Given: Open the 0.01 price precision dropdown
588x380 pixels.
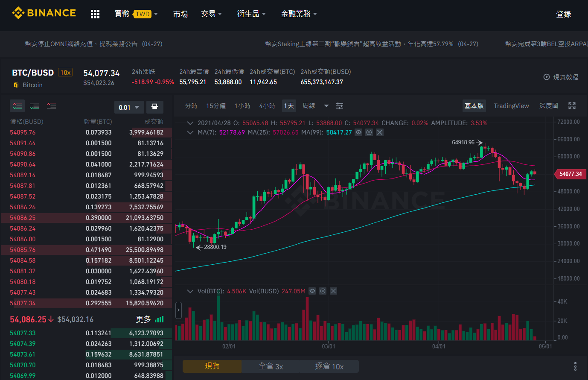Looking at the screenshot, I should click(x=129, y=107).
